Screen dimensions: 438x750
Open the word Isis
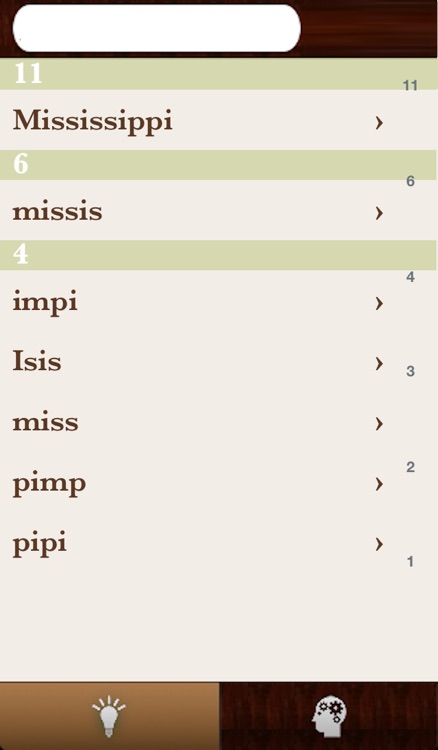pyautogui.click(x=37, y=361)
